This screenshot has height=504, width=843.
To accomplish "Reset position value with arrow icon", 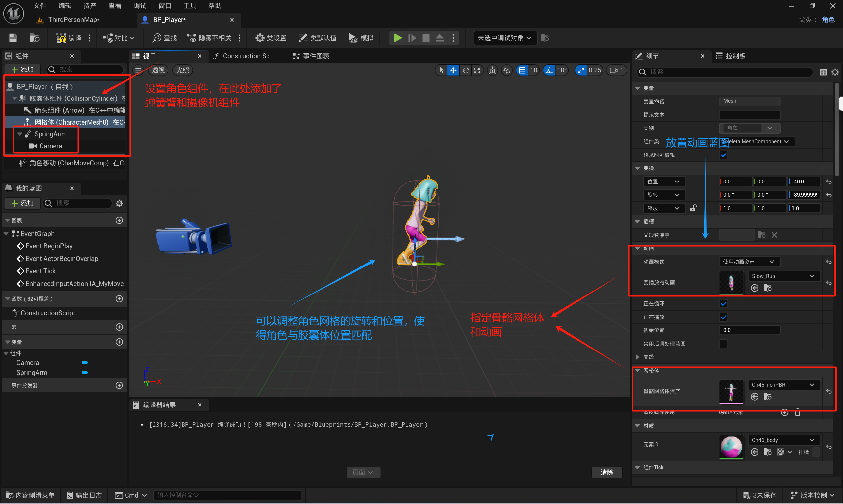I will coord(829,182).
